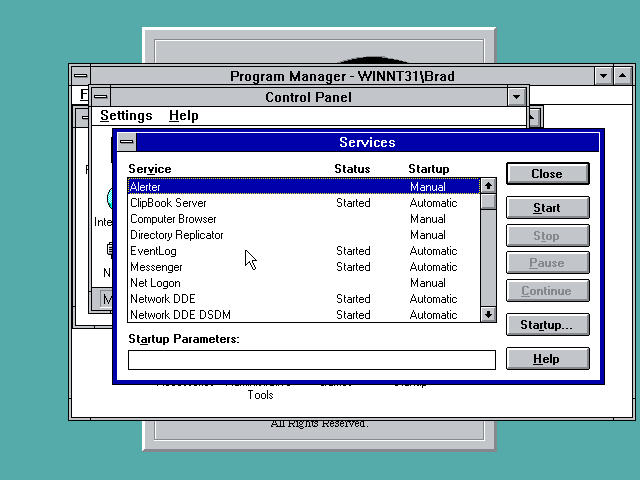This screenshot has width=640, height=480.
Task: Select the Alerter service row
Action: [304, 187]
